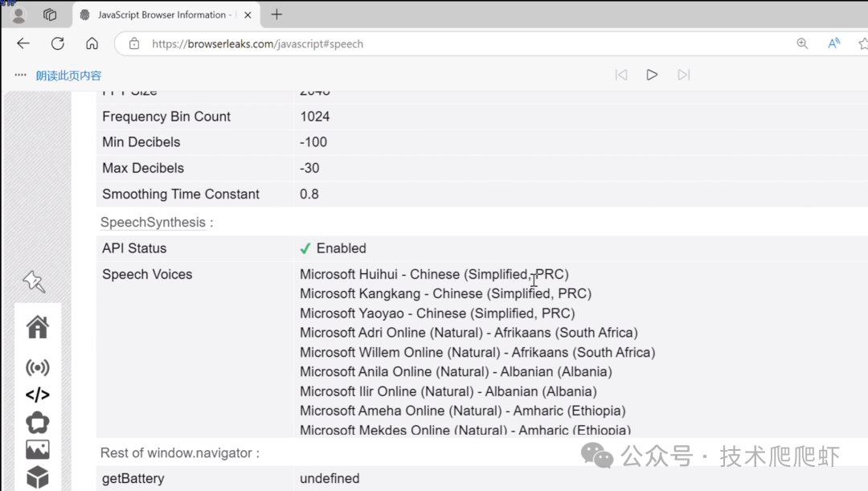This screenshot has width=868, height=491.
Task: Expand the read aloud bar's three-dot menu
Action: 20,75
